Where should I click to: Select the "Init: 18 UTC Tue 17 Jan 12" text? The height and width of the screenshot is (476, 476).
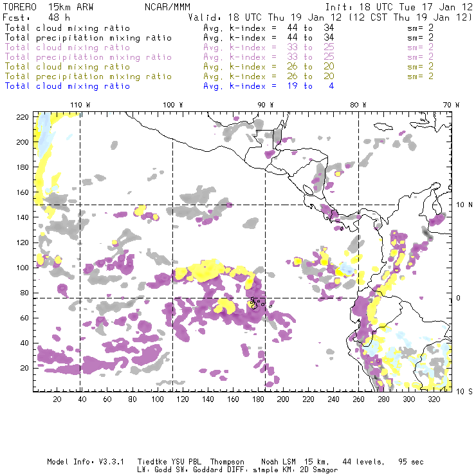pyautogui.click(x=399, y=7)
